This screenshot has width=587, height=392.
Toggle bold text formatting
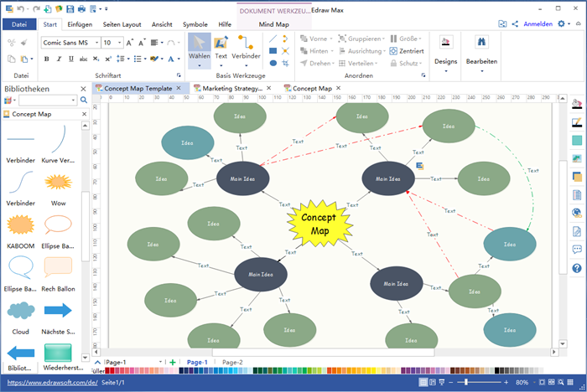(46, 59)
